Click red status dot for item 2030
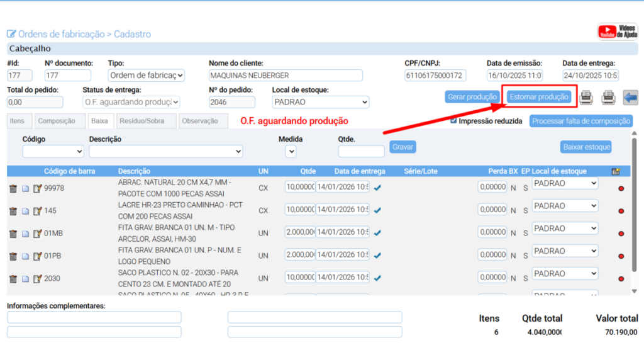 [621, 279]
